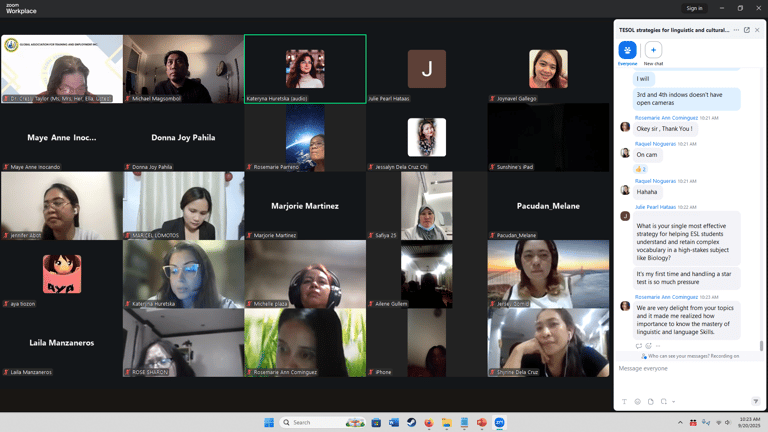768x432 pixels.
Task: Open Steam from the taskbar
Action: pos(411,422)
